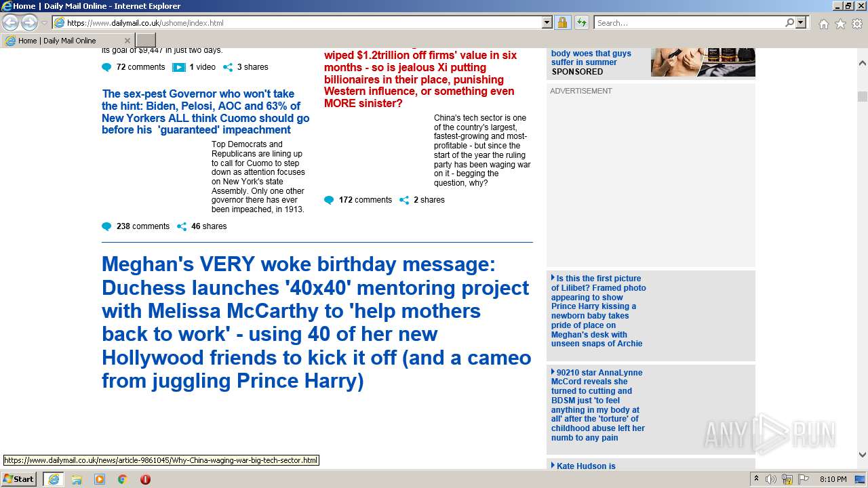The image size is (868, 488).
Task: Open the 1 video link
Action: click(202, 67)
